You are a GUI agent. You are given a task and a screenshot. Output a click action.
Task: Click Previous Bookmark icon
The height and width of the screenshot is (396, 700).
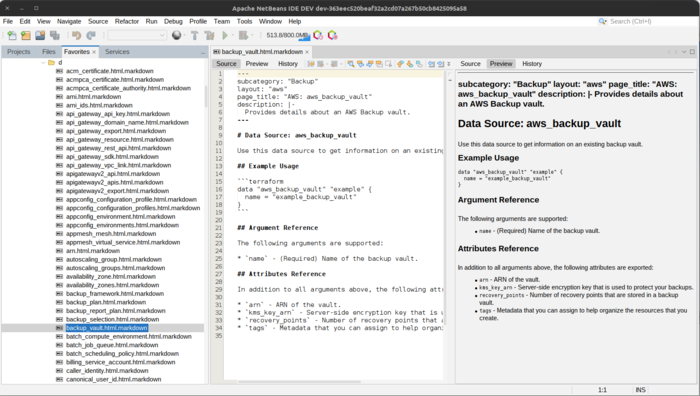[x=400, y=64]
